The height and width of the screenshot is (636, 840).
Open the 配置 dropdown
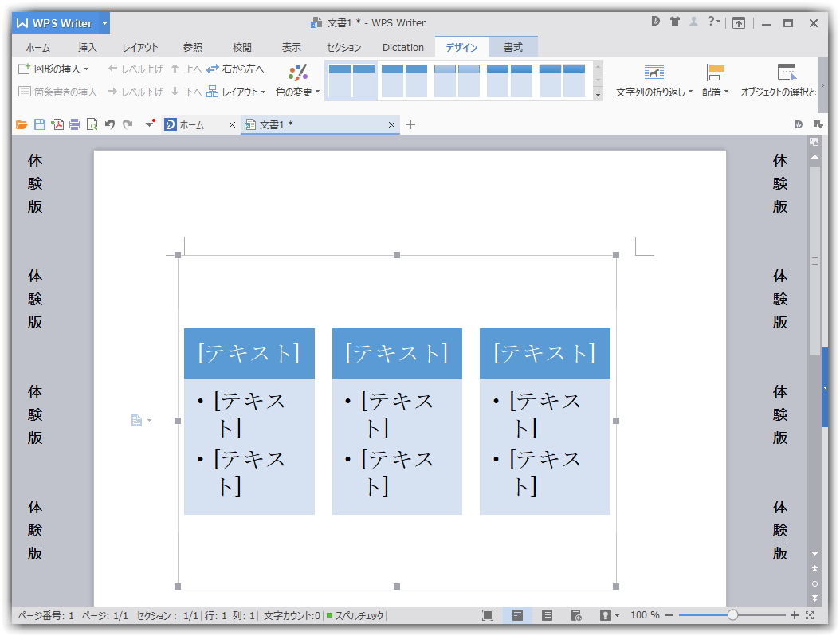716,90
